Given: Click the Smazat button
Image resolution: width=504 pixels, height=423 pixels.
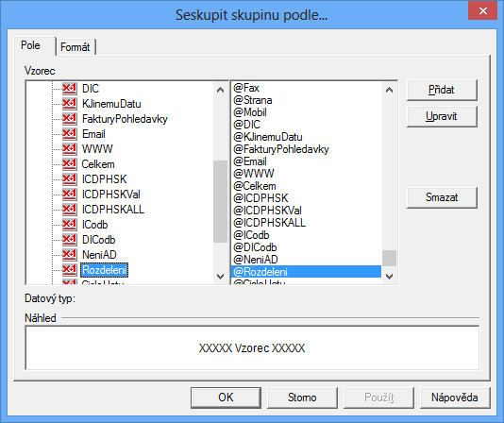Looking at the screenshot, I should tap(442, 197).
